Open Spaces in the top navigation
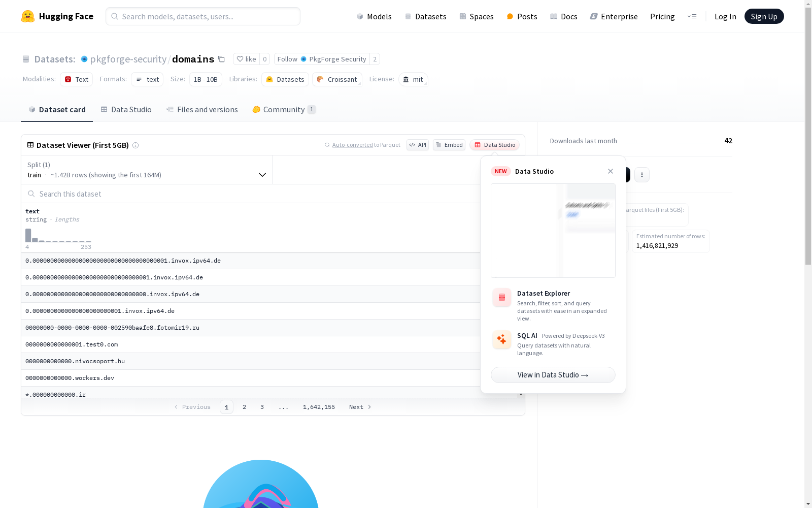Image resolution: width=812 pixels, height=508 pixels. point(477,16)
